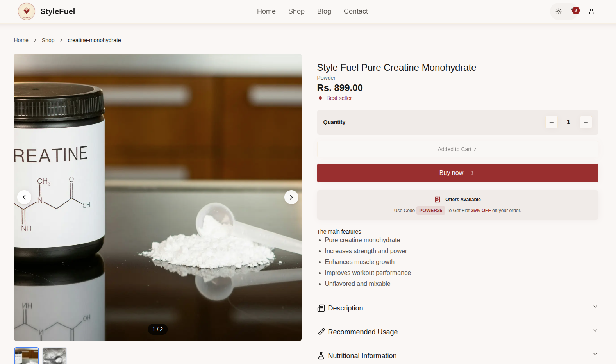Open the Blog navigation item
The height and width of the screenshot is (364, 616).
324,11
